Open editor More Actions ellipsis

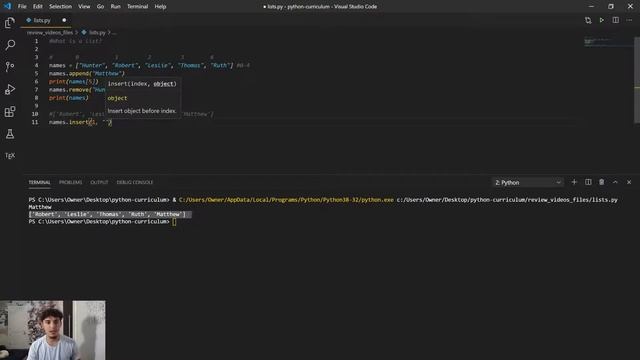(629, 20)
